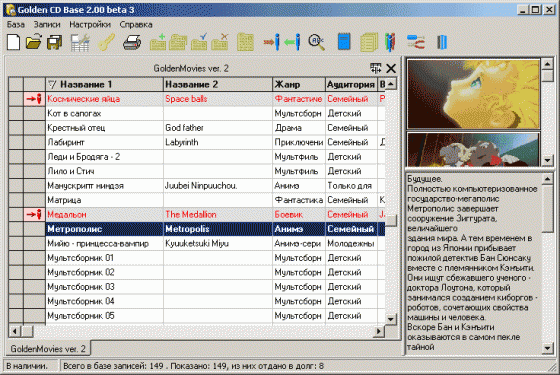
Task: Duplicate record with the double card icon
Action: coord(178,42)
